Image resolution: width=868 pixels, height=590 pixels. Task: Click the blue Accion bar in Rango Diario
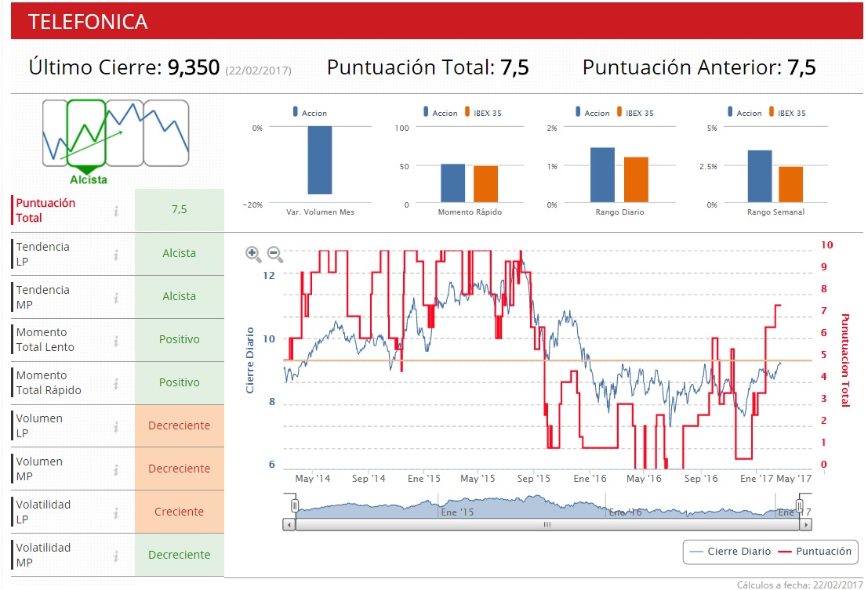[602, 175]
